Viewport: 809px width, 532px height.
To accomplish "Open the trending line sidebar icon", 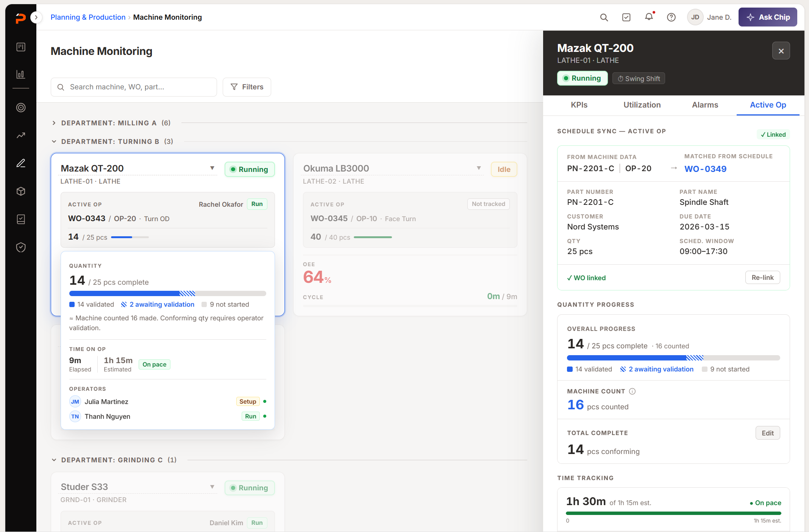I will (21, 136).
